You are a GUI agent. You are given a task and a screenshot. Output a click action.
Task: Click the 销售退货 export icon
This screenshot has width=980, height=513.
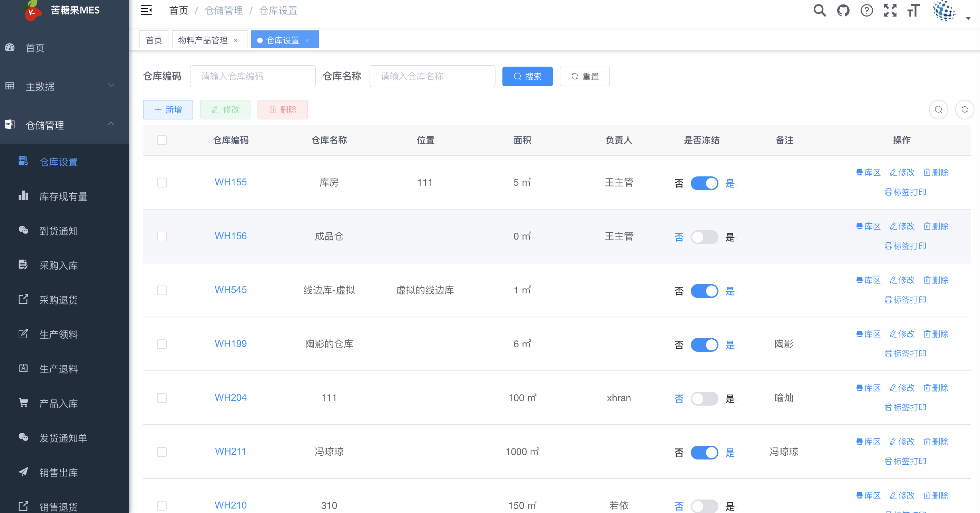coord(23,506)
